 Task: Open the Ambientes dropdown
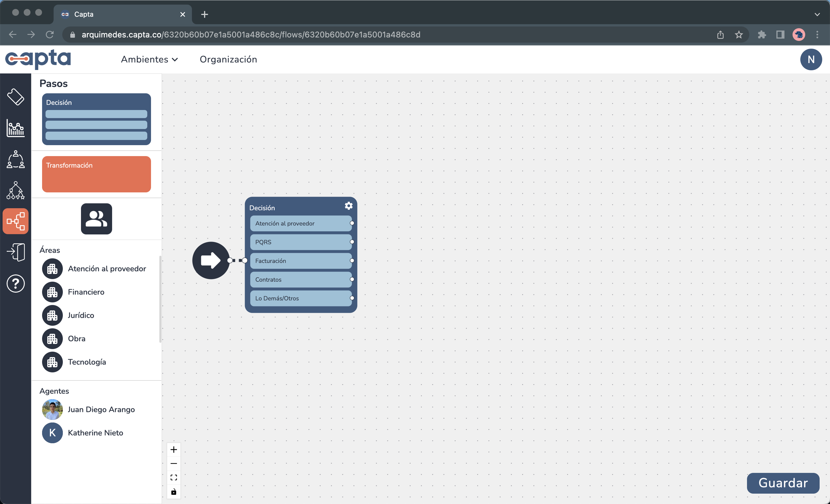click(x=149, y=59)
